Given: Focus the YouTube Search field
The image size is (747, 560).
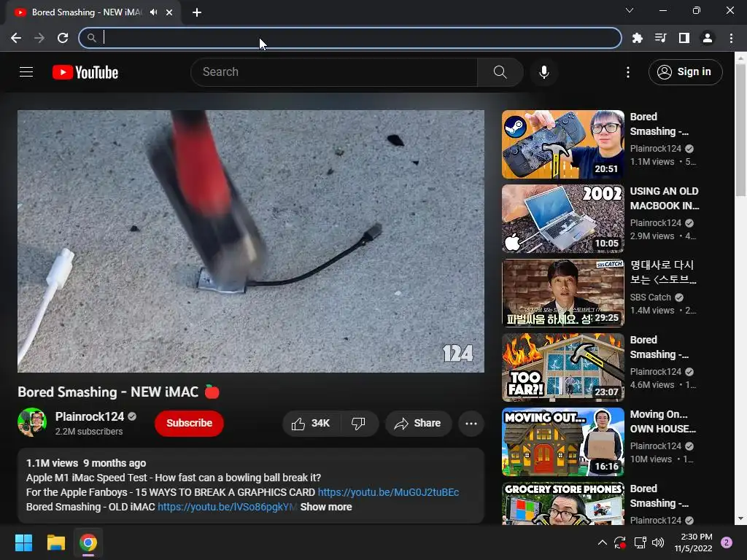Looking at the screenshot, I should point(334,72).
